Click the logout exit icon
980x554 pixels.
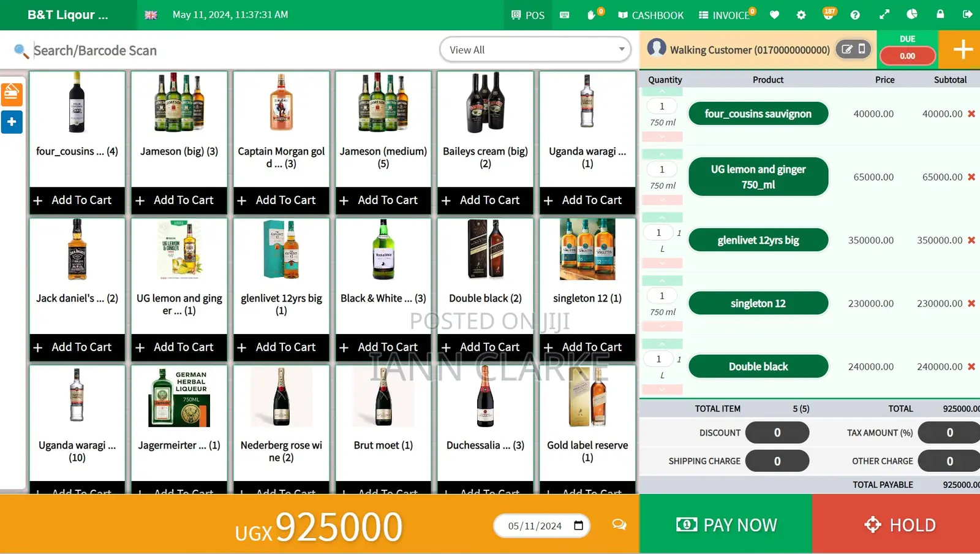pyautogui.click(x=968, y=14)
